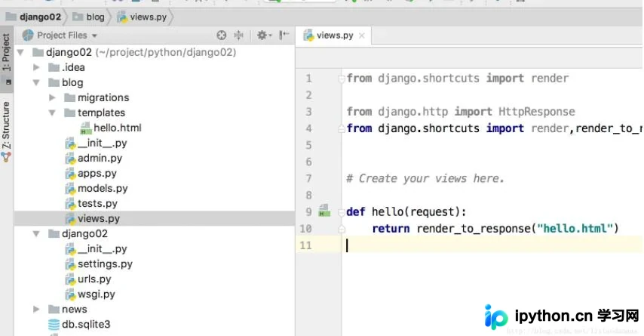Collapse the templates folder

point(52,113)
